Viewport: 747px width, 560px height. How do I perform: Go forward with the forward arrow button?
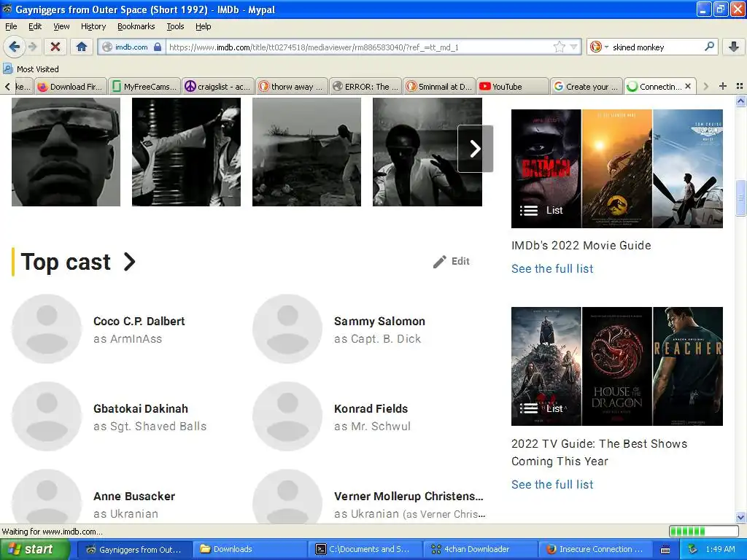32,47
